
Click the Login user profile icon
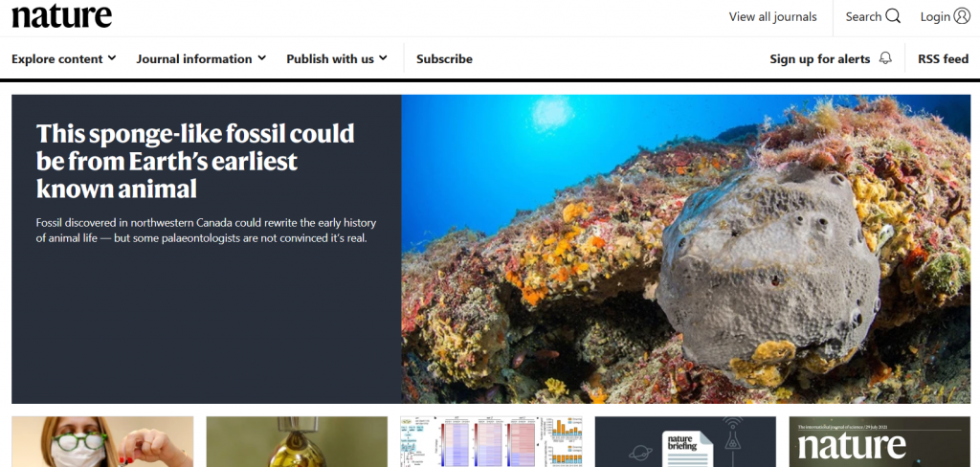962,17
